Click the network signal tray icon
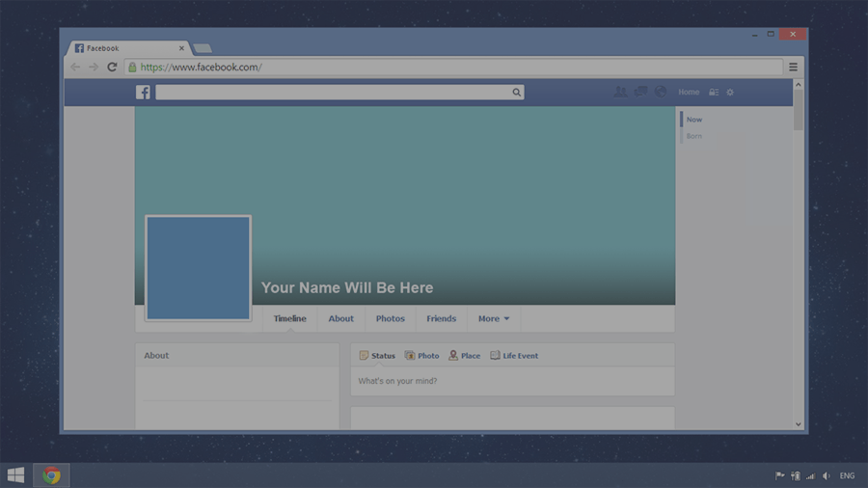Viewport: 868px width, 488px height. point(810,475)
